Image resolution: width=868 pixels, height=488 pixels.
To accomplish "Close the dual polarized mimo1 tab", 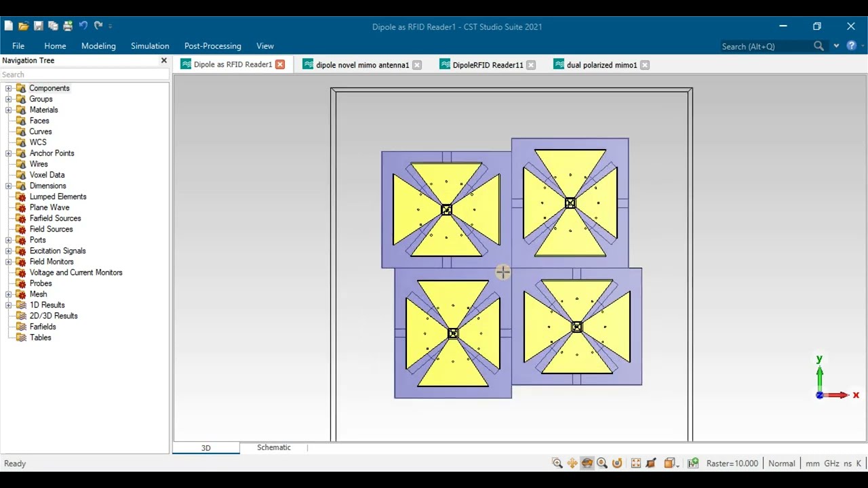I will tap(645, 65).
